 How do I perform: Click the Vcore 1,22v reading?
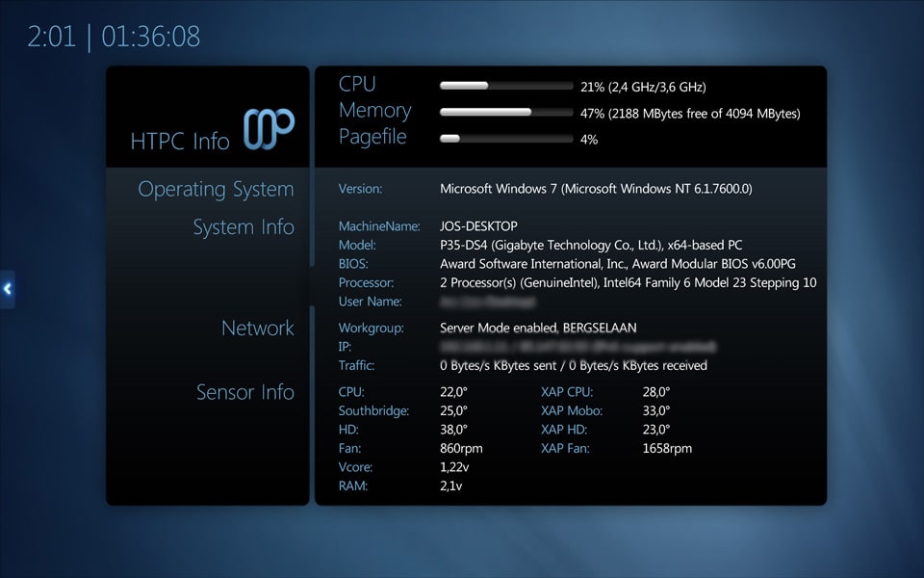pos(454,467)
